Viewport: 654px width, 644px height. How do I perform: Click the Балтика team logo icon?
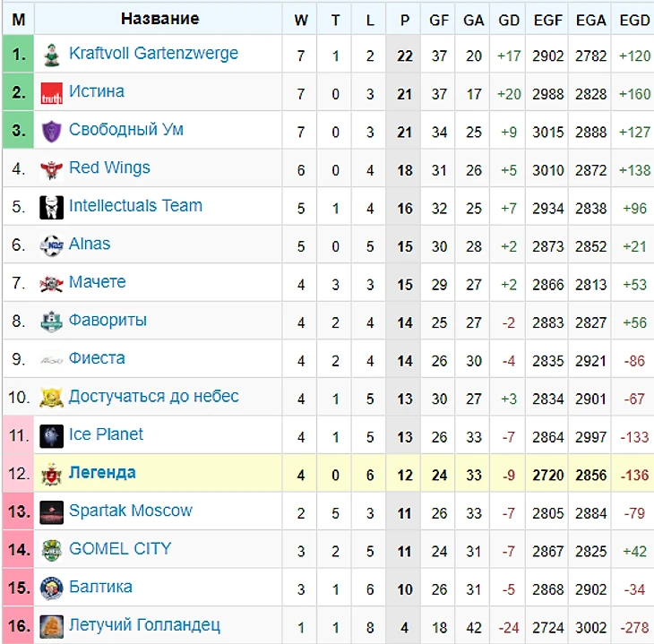pos(51,588)
